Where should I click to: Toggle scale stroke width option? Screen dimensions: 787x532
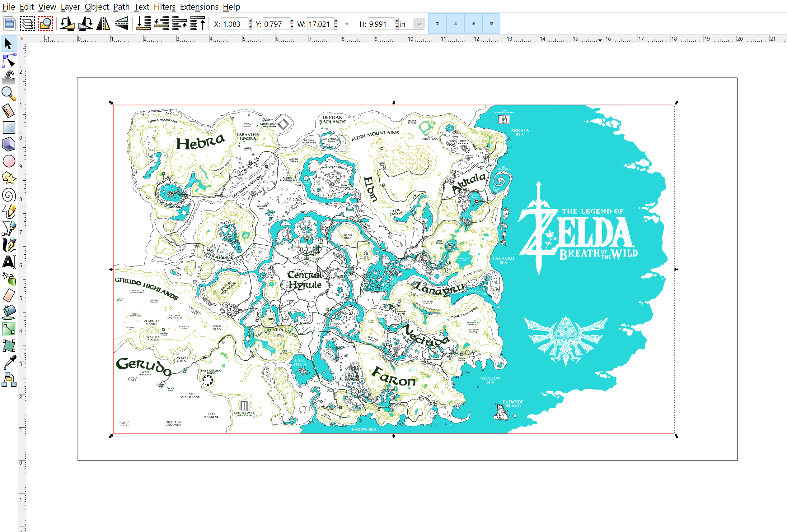437,24
